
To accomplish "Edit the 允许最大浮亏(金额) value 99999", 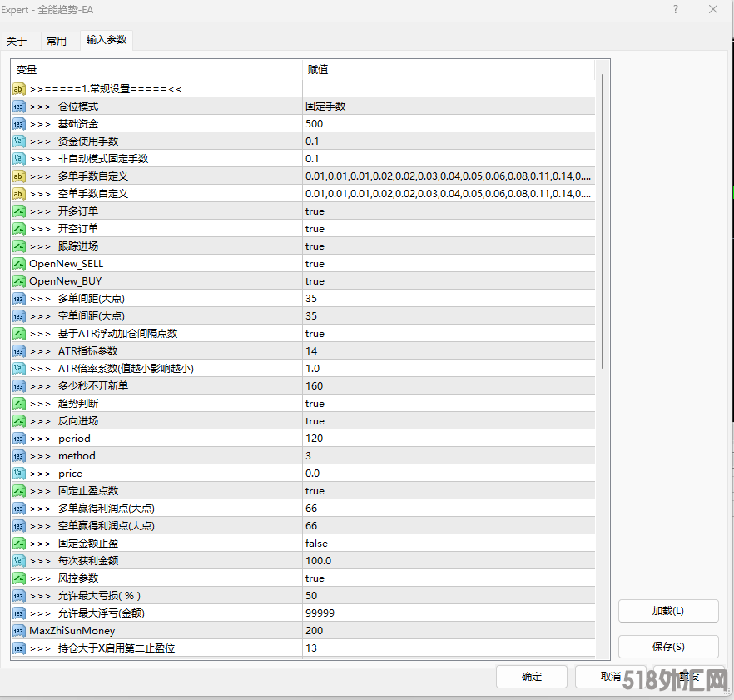I will click(449, 613).
